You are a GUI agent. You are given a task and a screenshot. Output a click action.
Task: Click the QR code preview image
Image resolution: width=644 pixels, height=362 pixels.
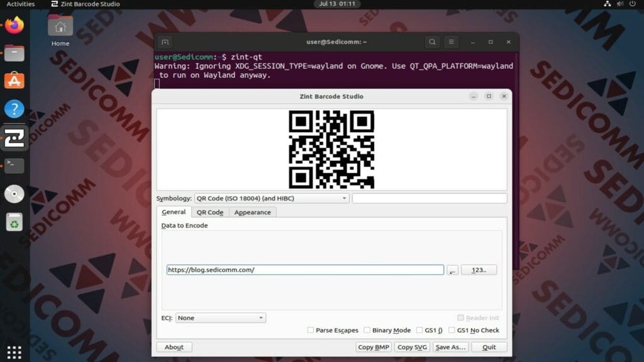(331, 150)
